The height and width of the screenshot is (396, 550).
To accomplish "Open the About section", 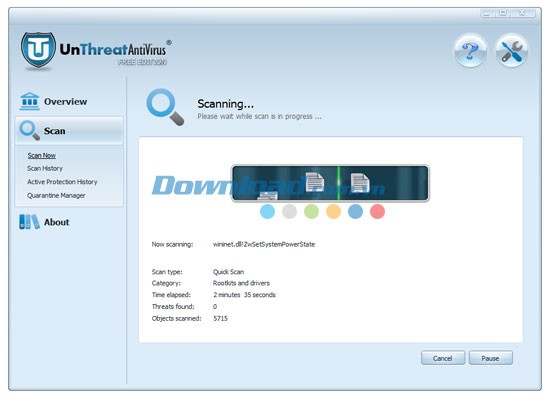I will [x=56, y=222].
